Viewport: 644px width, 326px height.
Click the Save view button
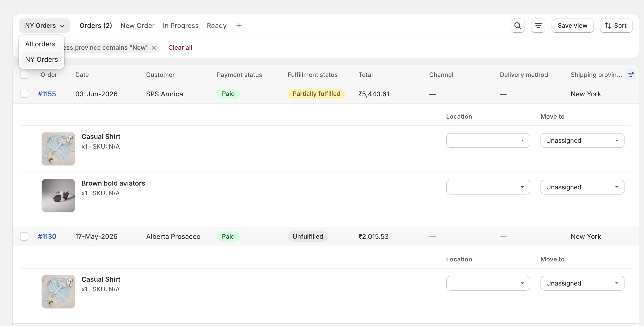tap(572, 26)
